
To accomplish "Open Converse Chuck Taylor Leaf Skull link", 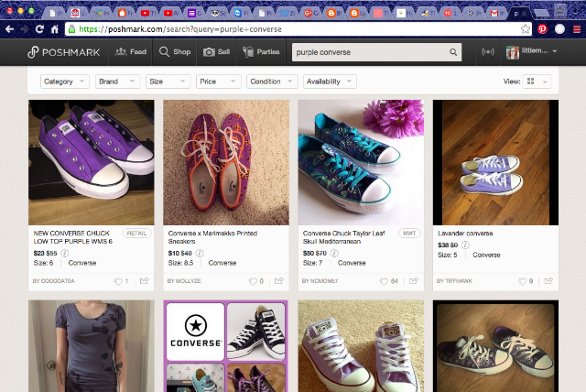I will pyautogui.click(x=343, y=237).
